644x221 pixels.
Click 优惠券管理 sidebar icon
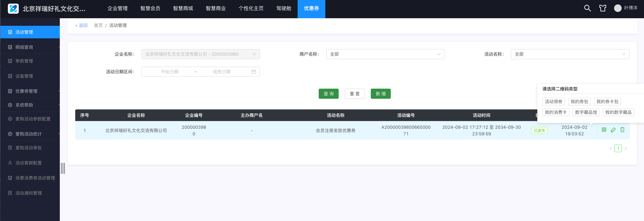point(10,91)
